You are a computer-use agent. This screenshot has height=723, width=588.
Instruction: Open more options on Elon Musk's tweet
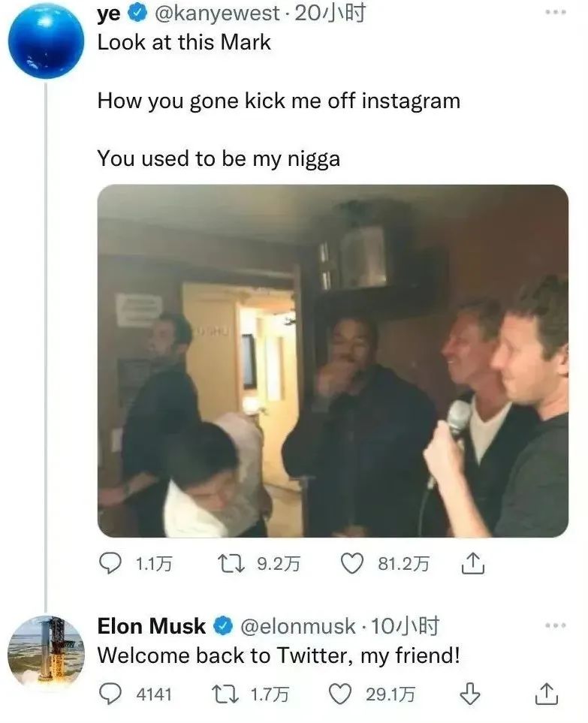click(555, 625)
